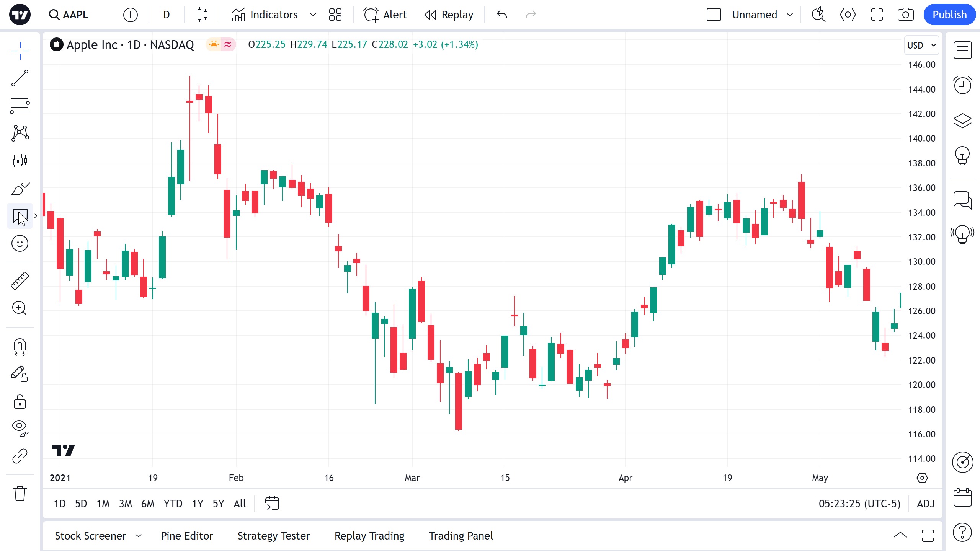Screen dimensions: 980x551
Task: Click the Replay button in toolbar
Action: 449,15
